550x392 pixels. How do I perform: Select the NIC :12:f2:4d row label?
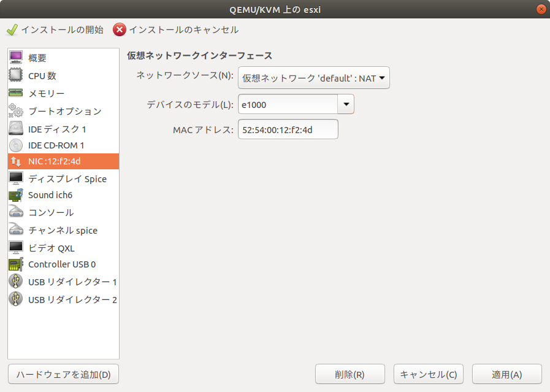pyautogui.click(x=55, y=161)
